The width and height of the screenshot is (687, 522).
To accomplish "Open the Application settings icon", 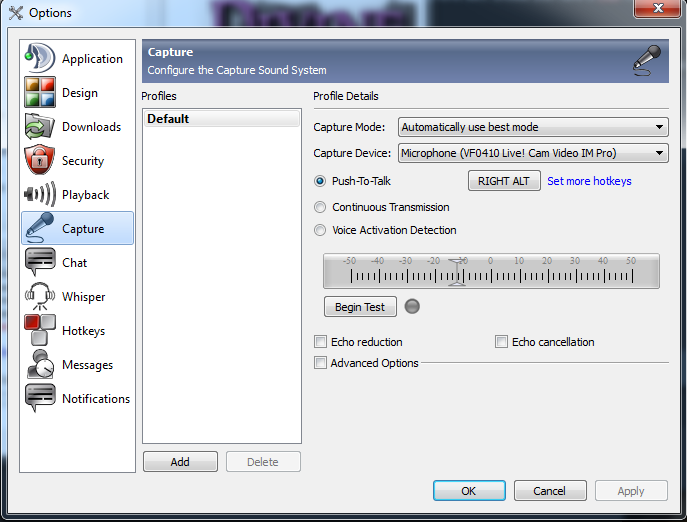I will click(40, 58).
